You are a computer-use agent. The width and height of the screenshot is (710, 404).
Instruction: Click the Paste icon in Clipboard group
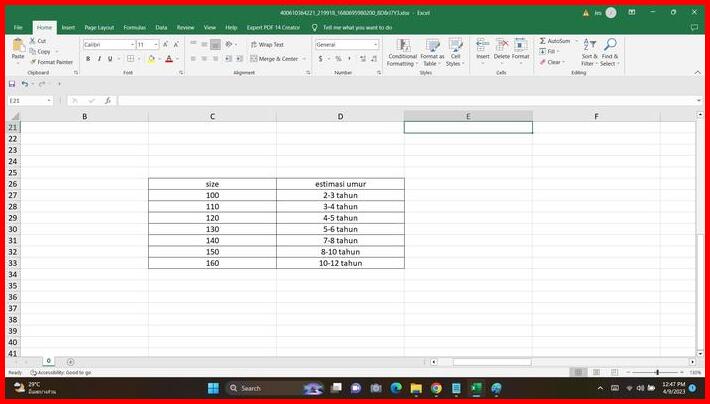coord(18,48)
